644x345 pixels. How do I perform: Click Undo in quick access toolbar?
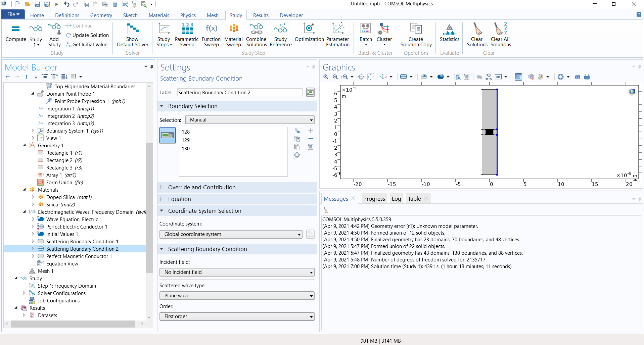click(66, 4)
